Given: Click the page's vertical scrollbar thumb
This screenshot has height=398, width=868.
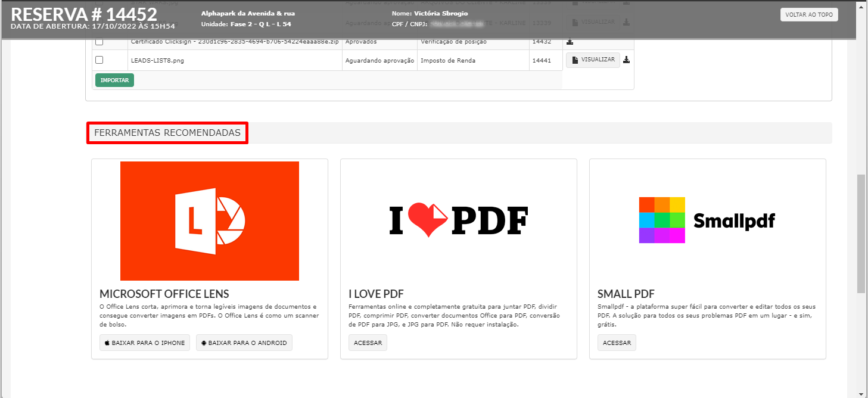Looking at the screenshot, I should [x=861, y=234].
